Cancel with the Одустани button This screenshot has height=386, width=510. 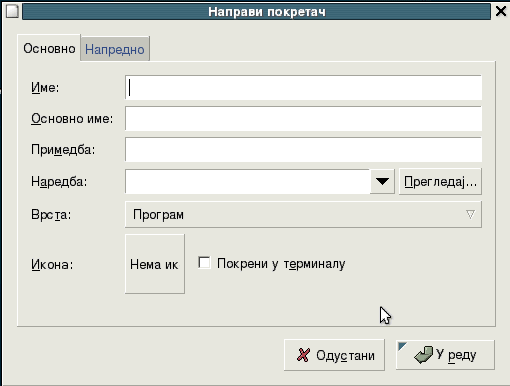click(x=334, y=355)
